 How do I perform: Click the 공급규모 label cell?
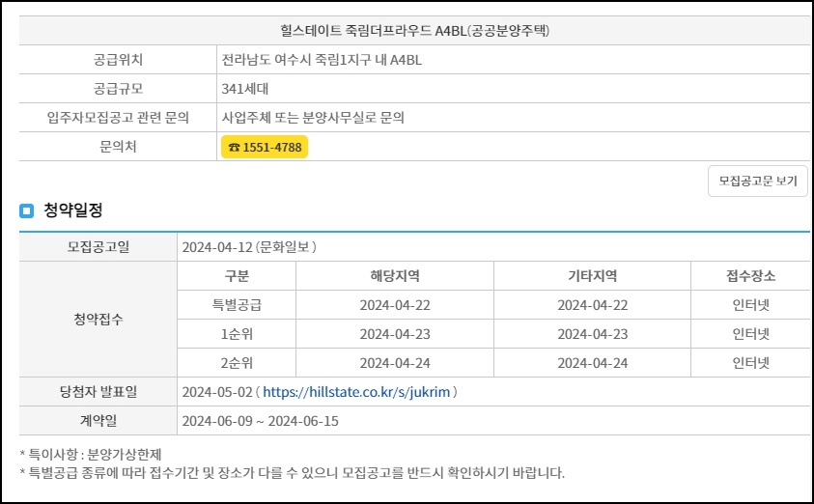(x=118, y=89)
